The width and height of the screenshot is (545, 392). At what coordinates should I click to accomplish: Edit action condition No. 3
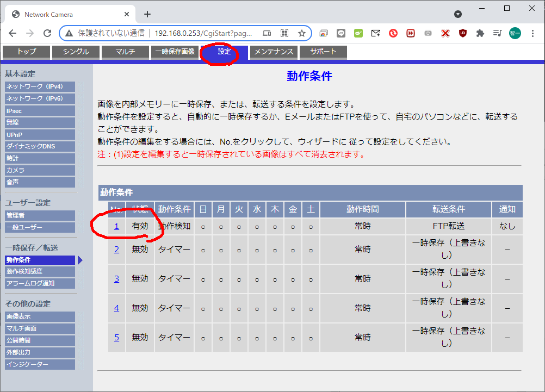116,278
